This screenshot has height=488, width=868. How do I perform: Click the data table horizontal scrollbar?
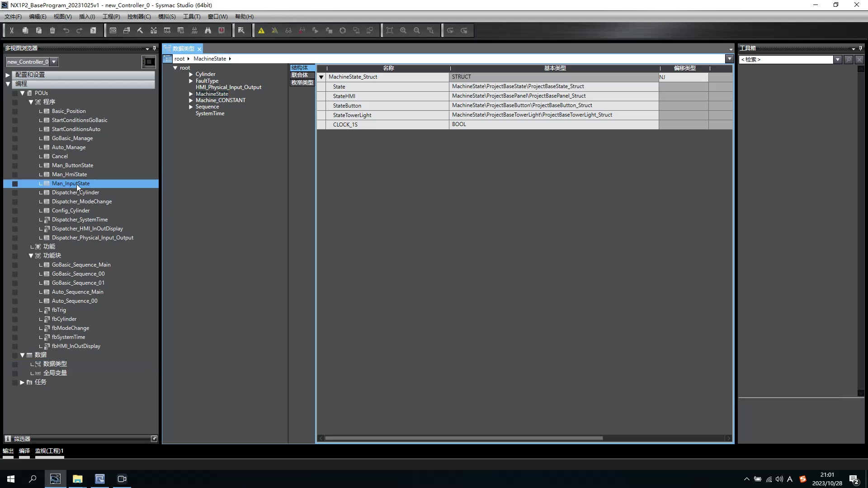(x=463, y=438)
